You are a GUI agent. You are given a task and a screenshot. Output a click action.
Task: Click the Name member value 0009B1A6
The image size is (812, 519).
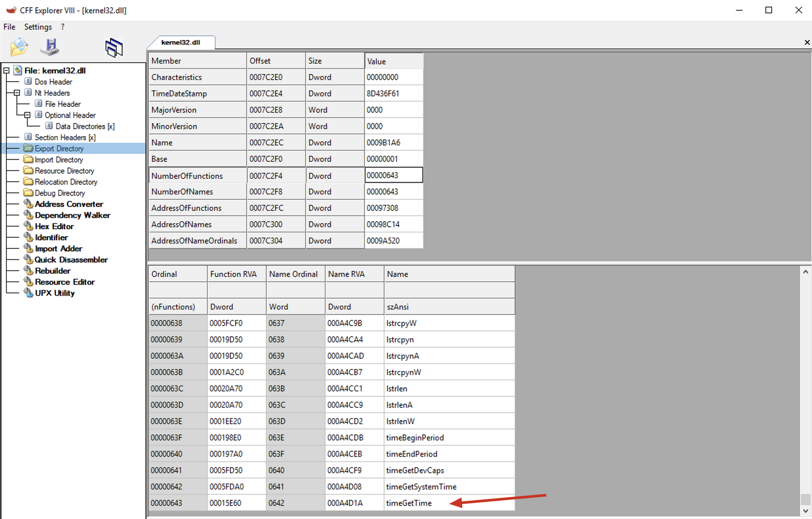point(394,142)
